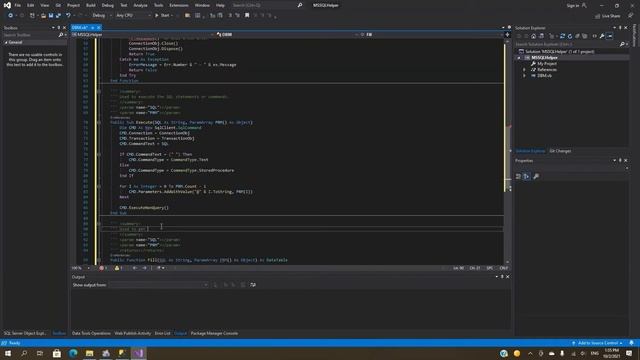Click the Sync with Active Document icon

(x=562, y=36)
